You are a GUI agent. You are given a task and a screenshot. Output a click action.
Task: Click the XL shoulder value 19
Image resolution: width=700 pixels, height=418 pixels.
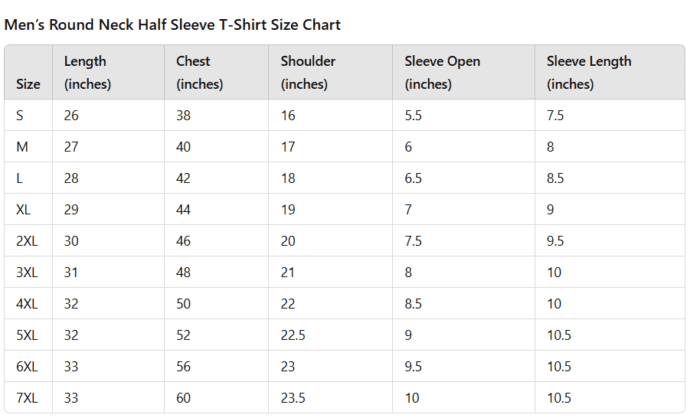(288, 209)
